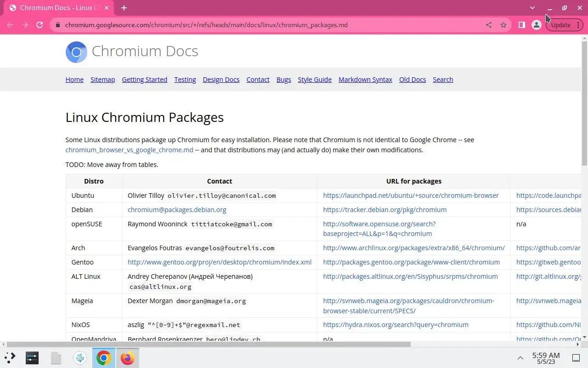The image size is (588, 368).
Task: Click the Update button in toolbar
Action: point(565,25)
